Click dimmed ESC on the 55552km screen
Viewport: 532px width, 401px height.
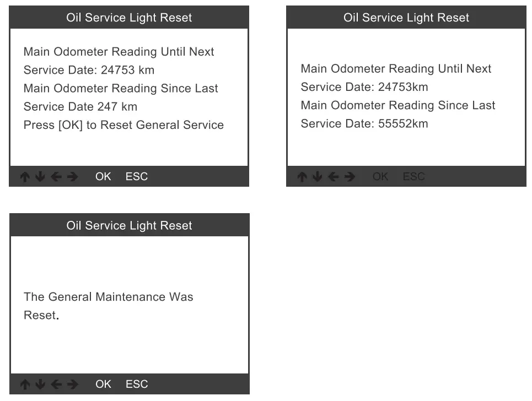click(414, 177)
